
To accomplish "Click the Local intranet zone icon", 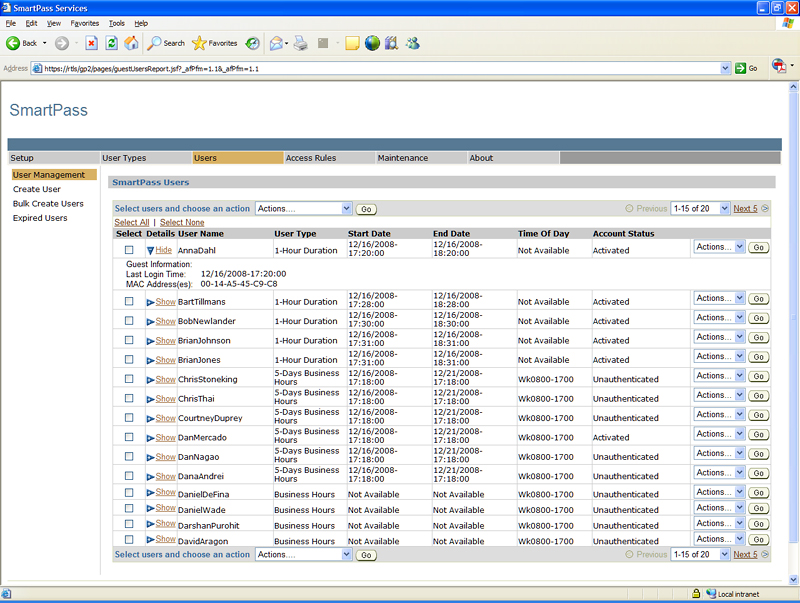I will pos(711,594).
